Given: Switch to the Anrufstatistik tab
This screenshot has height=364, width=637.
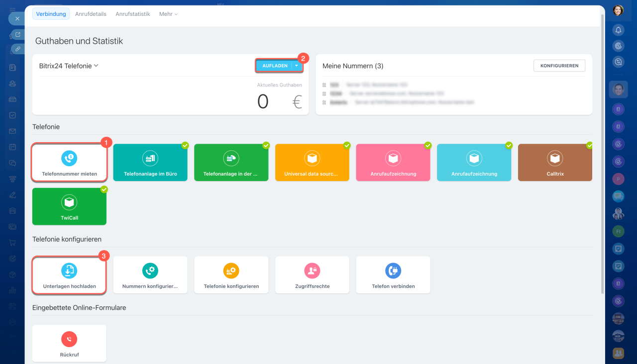Looking at the screenshot, I should 132,14.
